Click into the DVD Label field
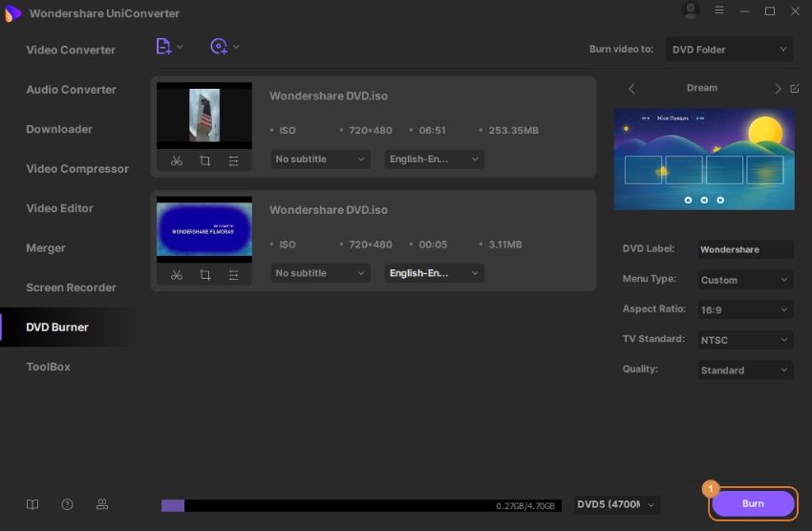 [x=745, y=249]
